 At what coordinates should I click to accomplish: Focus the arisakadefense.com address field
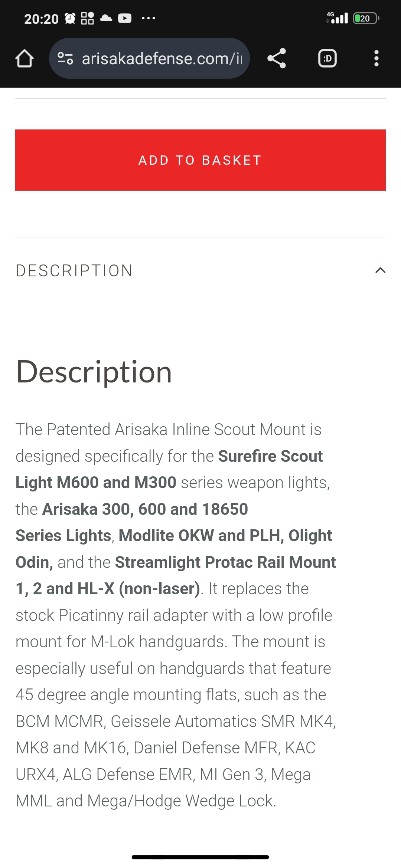point(162,59)
